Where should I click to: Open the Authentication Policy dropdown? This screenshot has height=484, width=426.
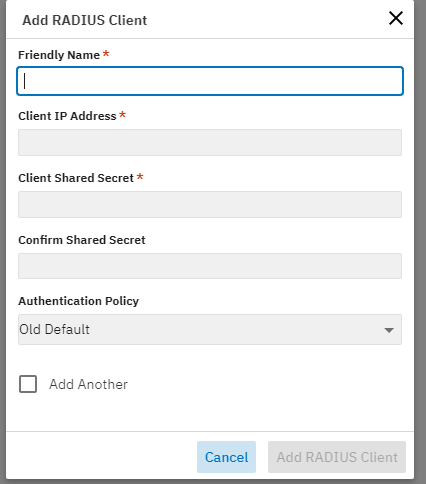point(210,329)
